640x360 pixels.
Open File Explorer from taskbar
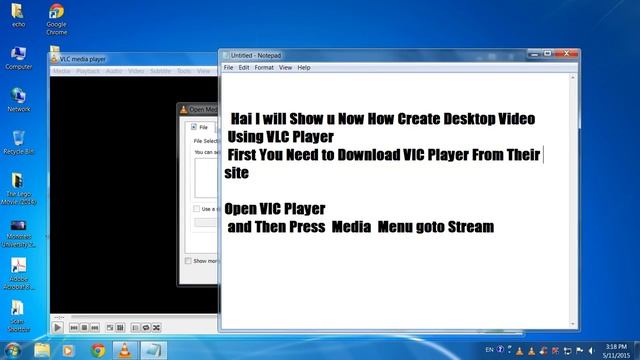[x=42, y=350]
